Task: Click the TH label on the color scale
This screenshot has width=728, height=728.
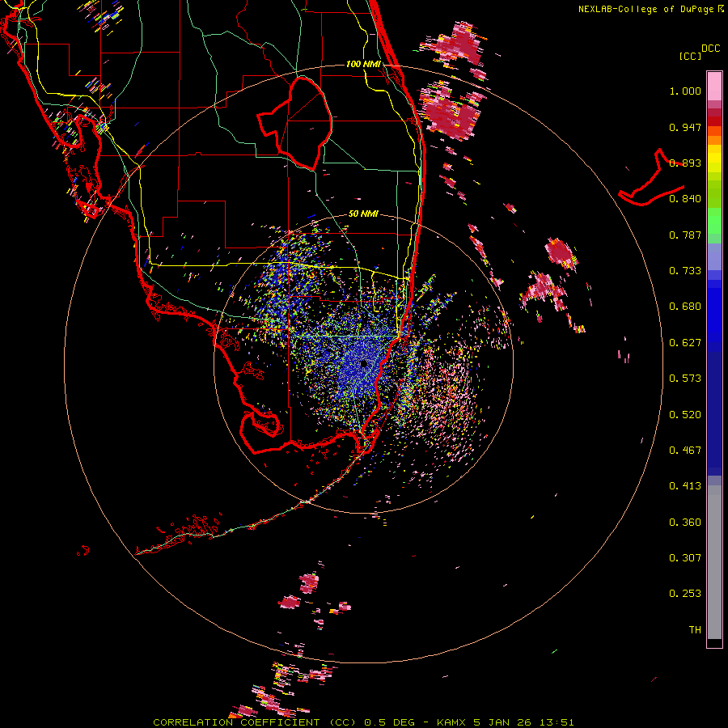Action: 695,630
